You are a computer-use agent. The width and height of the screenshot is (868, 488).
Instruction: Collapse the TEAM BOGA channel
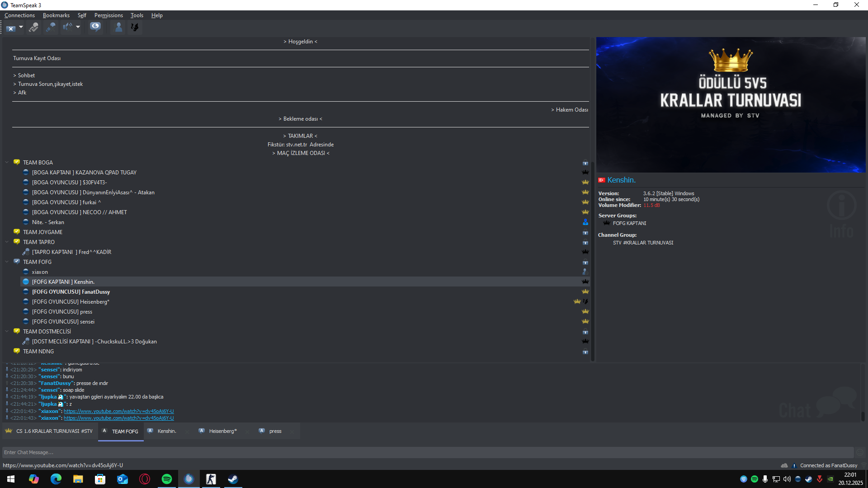click(x=7, y=162)
